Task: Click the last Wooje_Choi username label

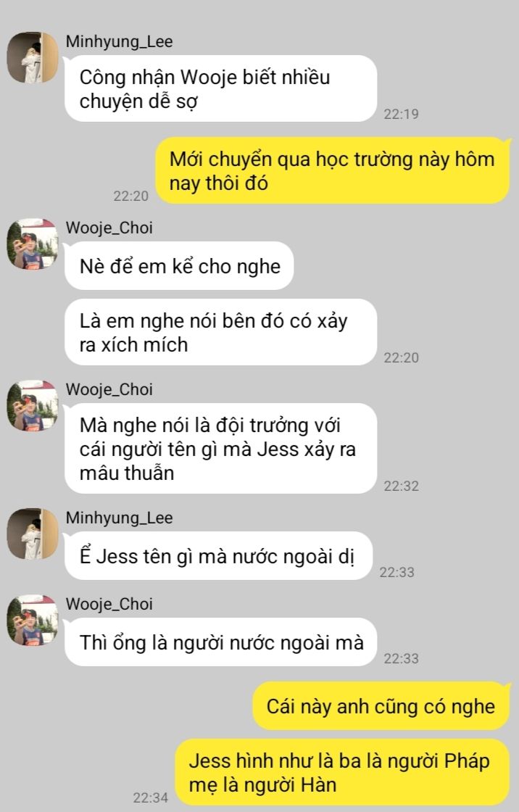Action: 109,604
